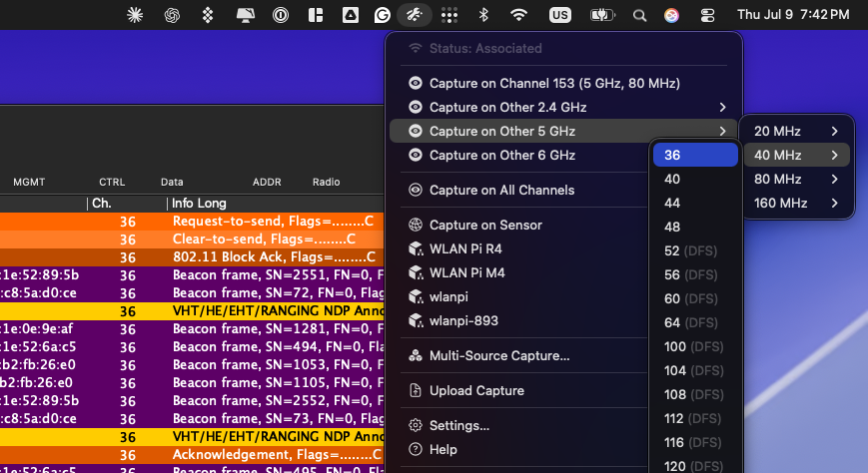Select channel 52 (DFS)
This screenshot has width=868, height=473.
(x=695, y=250)
